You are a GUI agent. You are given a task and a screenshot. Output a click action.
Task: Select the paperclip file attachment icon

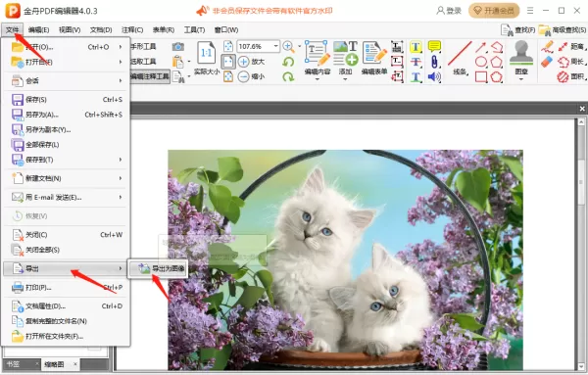pyautogui.click(x=434, y=62)
